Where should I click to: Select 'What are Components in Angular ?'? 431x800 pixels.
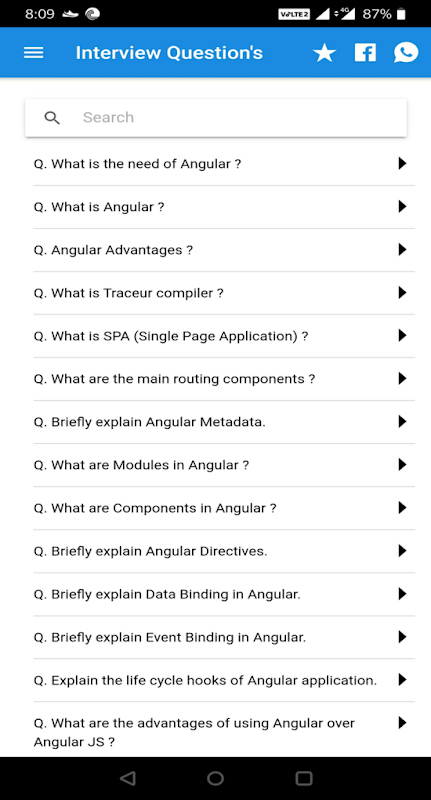click(224, 508)
